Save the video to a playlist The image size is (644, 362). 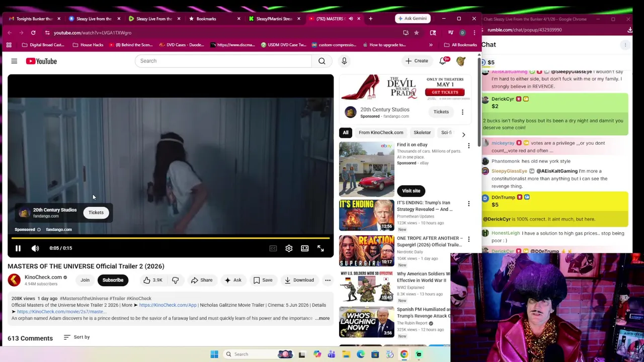(263, 280)
